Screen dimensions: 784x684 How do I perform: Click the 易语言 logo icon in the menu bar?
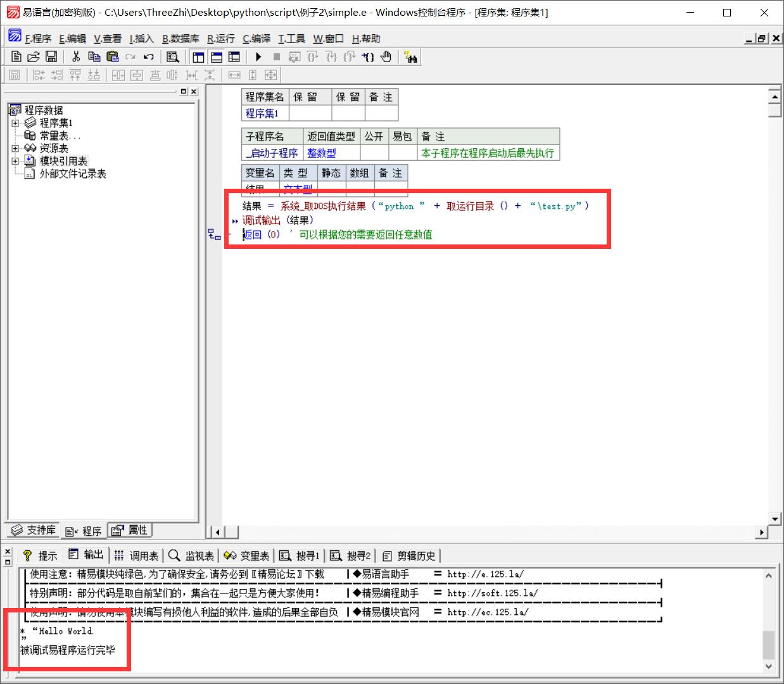click(x=15, y=36)
